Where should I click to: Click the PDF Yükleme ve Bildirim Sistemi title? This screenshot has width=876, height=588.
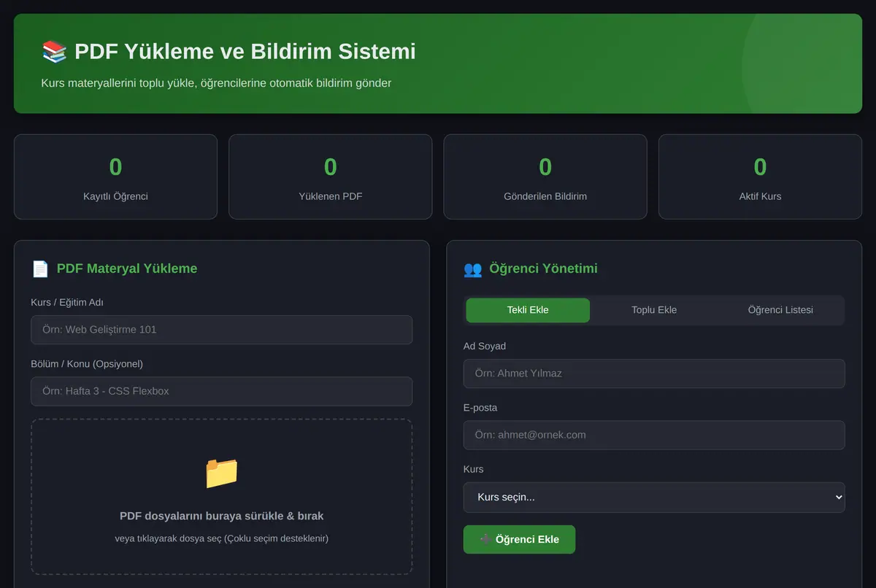245,52
